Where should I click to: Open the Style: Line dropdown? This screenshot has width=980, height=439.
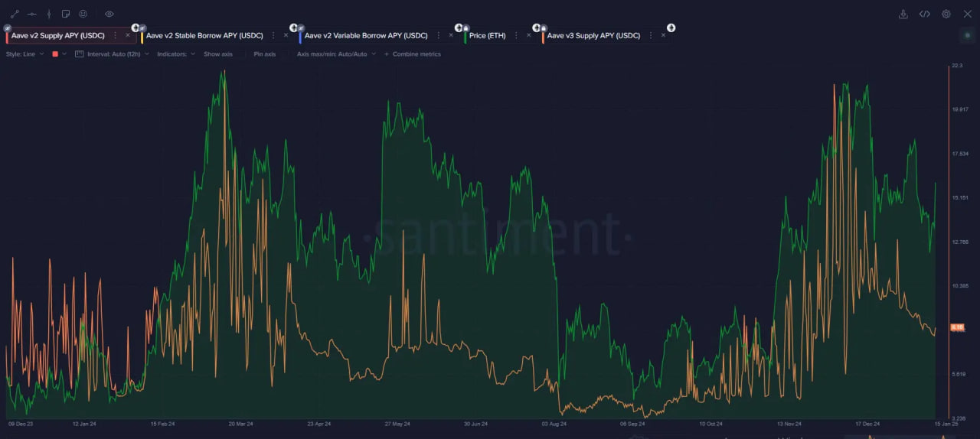25,54
